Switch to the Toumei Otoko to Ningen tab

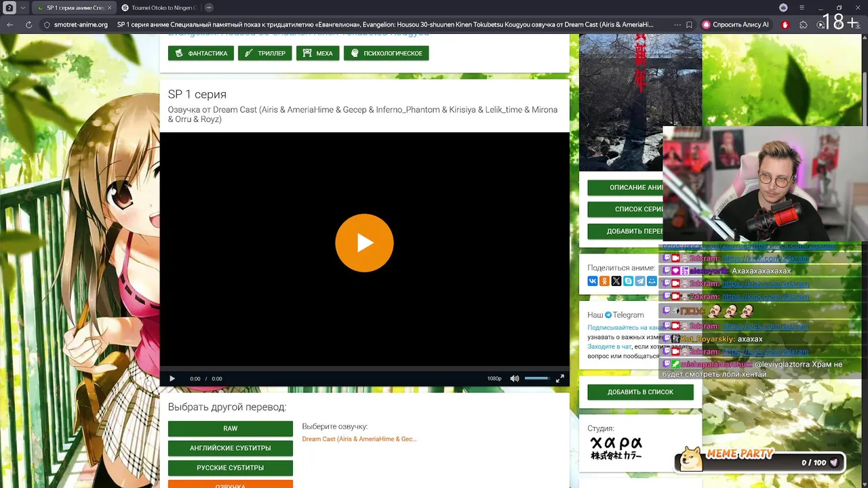coord(160,7)
